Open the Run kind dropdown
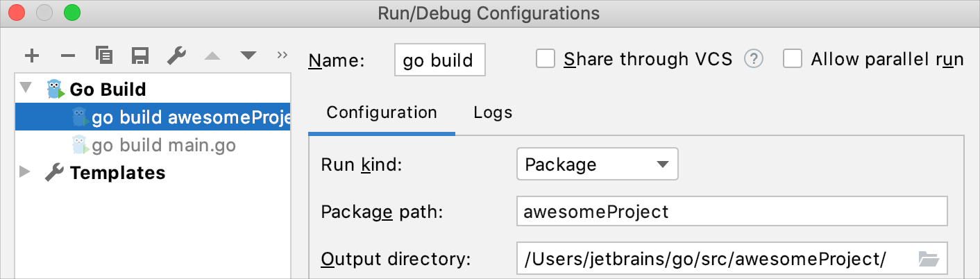The width and height of the screenshot is (980, 279). point(597,164)
